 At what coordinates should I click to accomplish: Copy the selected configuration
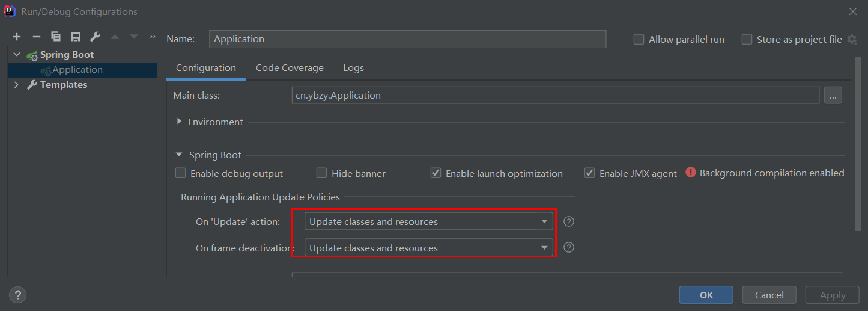[56, 37]
